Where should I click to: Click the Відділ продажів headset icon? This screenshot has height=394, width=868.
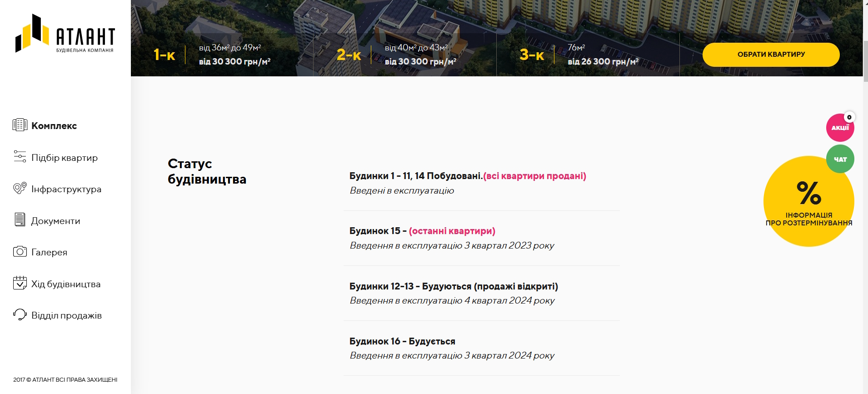[x=20, y=314]
